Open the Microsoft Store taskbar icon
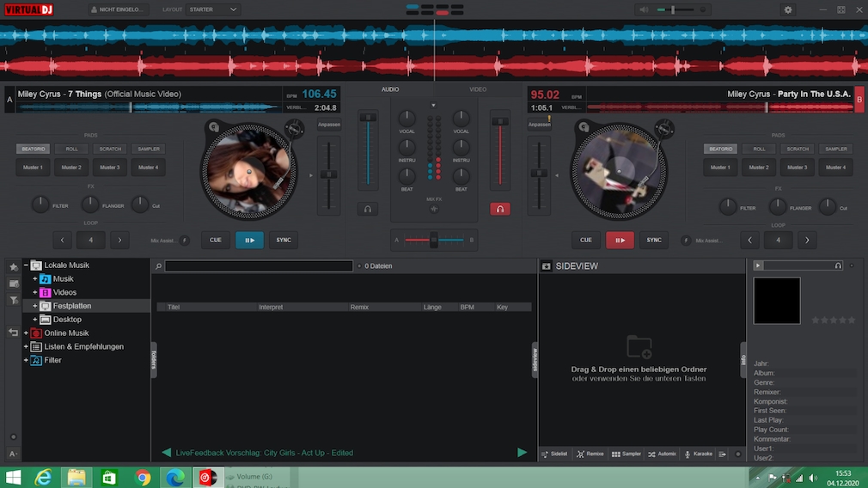This screenshot has width=868, height=488. click(109, 477)
